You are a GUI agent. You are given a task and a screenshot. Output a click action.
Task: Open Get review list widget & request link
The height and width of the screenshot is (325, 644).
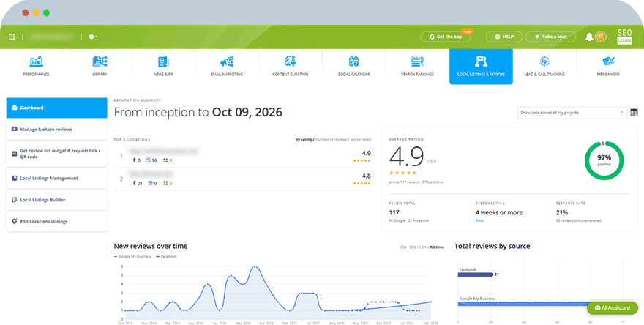56,154
